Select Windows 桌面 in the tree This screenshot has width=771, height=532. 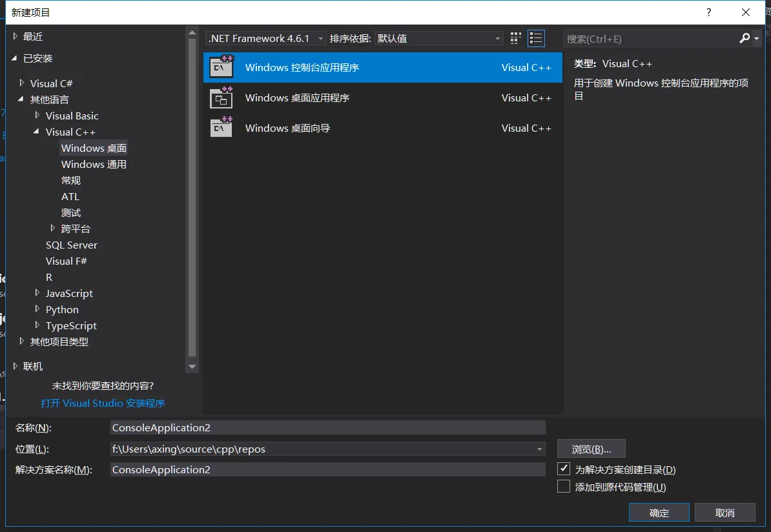coord(94,148)
